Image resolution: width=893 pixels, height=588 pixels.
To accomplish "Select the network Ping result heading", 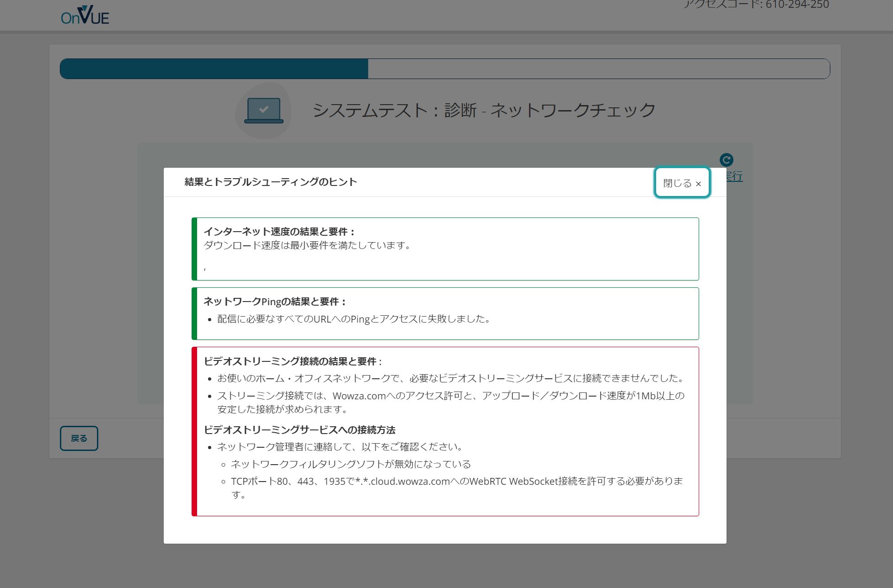I will click(x=275, y=302).
